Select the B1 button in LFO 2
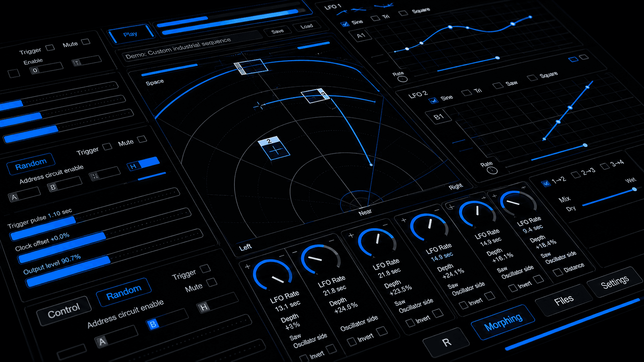 pos(439,117)
